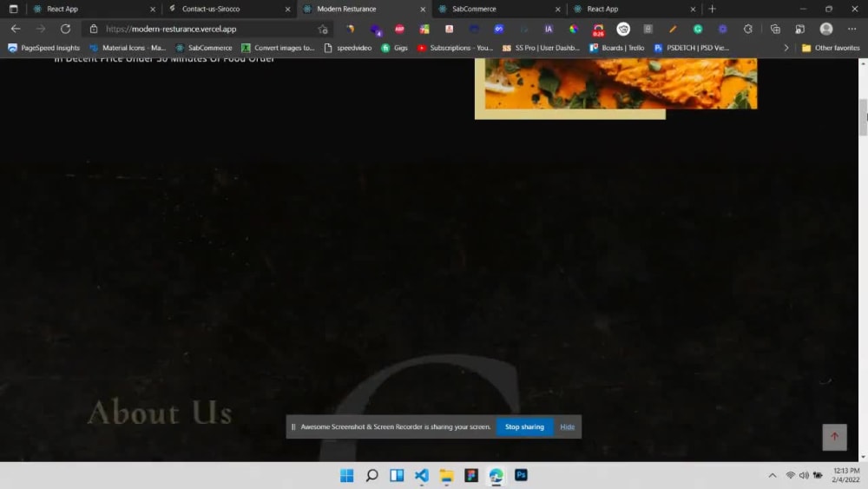868x489 pixels.
Task: Hide the screen sharing notification
Action: tap(567, 426)
